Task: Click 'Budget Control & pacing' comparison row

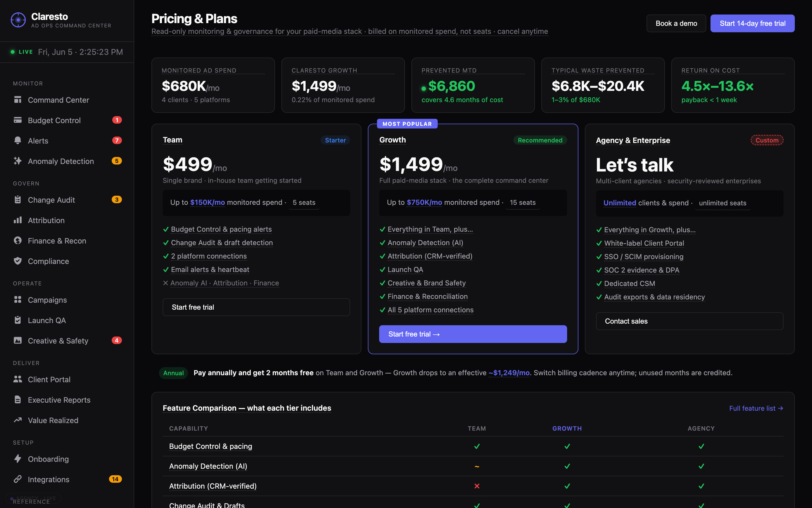Action: pyautogui.click(x=473, y=446)
